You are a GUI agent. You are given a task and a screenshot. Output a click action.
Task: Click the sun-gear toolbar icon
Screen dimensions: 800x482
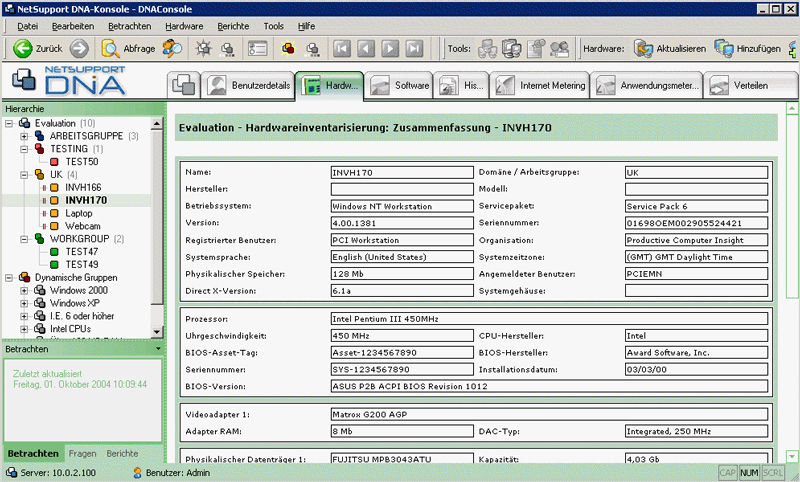pos(204,48)
